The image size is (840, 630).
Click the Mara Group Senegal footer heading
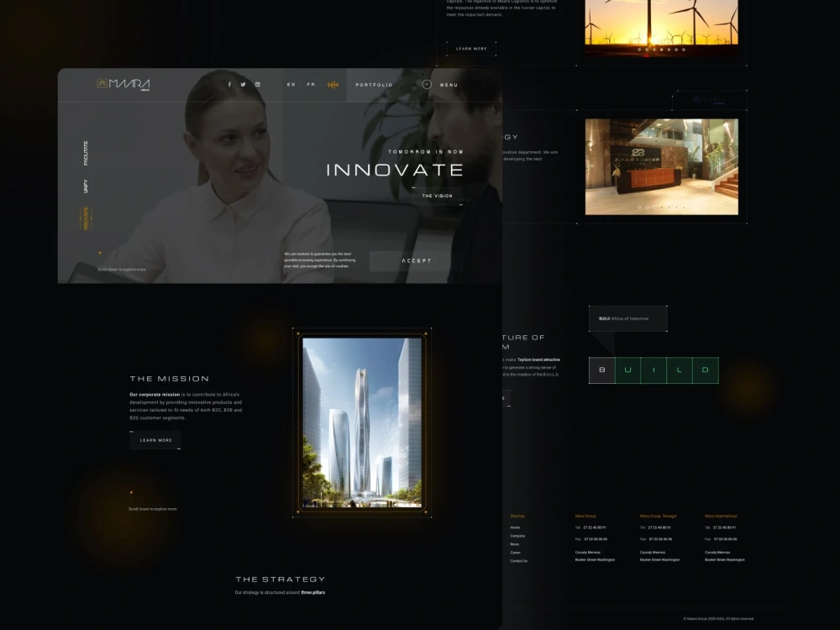coord(659,516)
